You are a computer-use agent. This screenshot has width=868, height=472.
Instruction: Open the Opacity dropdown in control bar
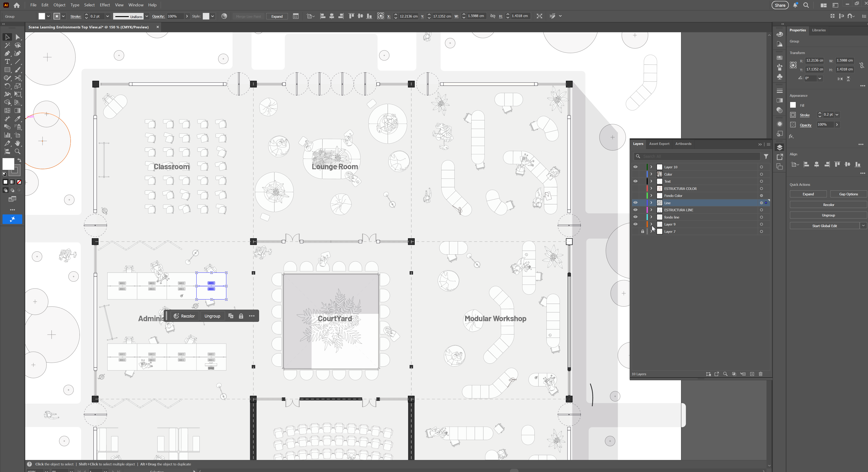click(x=187, y=16)
